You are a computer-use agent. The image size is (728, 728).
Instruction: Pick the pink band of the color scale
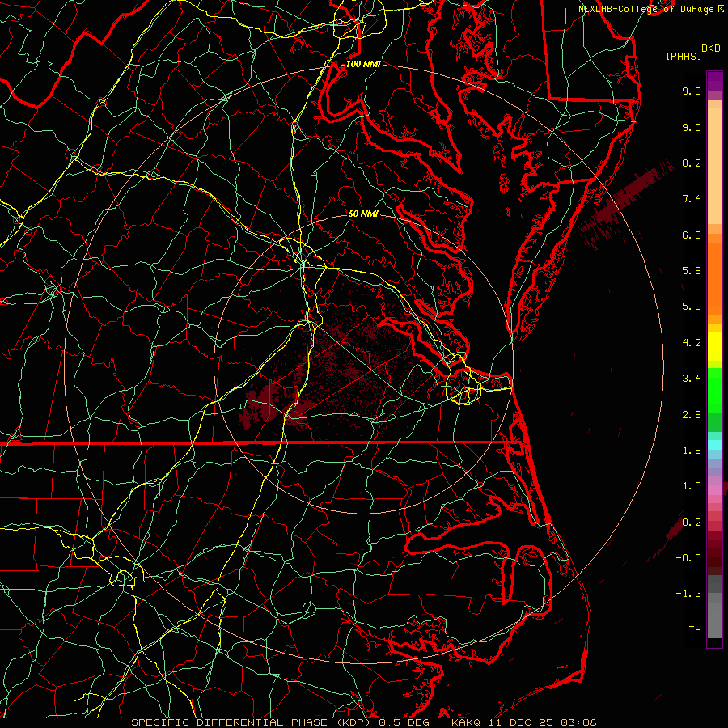pyautogui.click(x=714, y=489)
